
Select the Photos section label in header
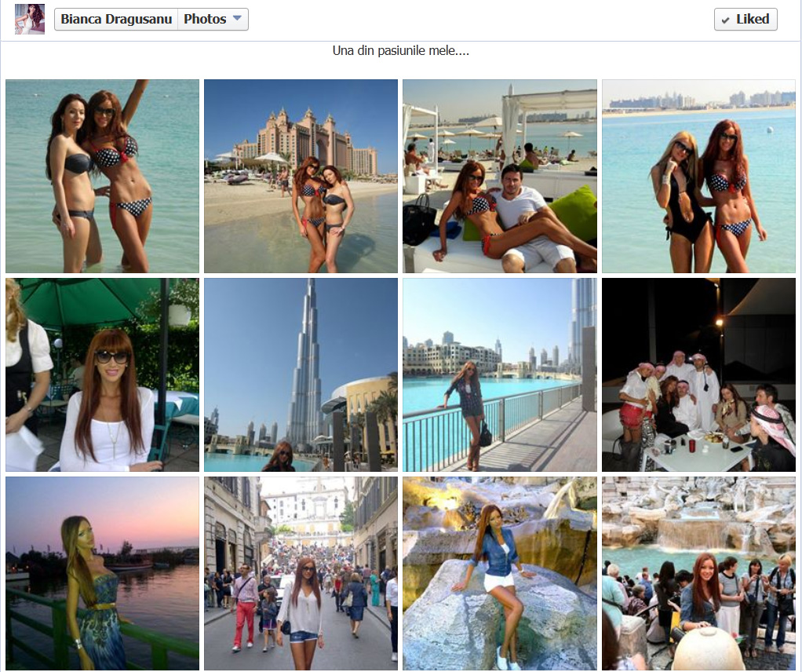tap(205, 20)
